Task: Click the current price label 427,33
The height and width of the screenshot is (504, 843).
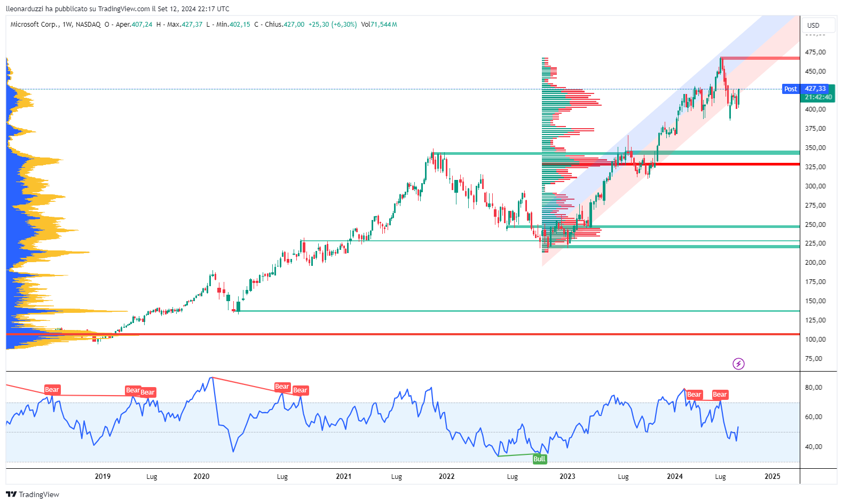Action: 816,89
